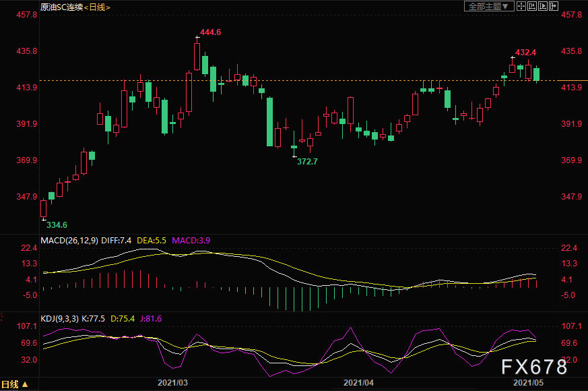Click the 2021/03 date marker
Image resolution: width=588 pixels, height=391 pixels.
click(172, 383)
